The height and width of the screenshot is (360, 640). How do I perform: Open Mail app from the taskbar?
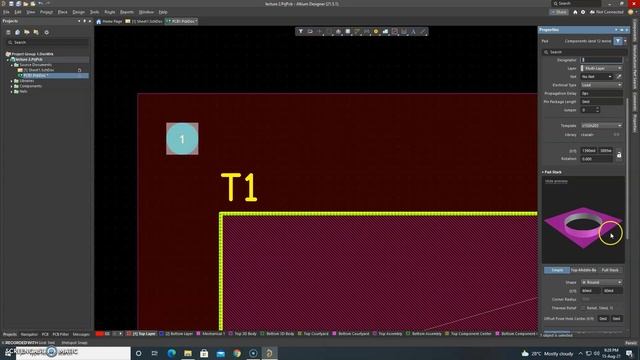tap(220, 353)
